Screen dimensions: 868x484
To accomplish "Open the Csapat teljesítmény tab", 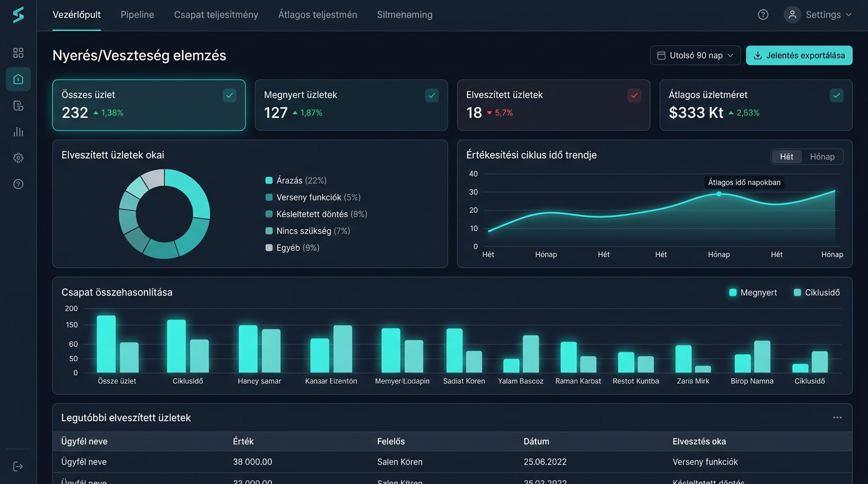I will (216, 14).
